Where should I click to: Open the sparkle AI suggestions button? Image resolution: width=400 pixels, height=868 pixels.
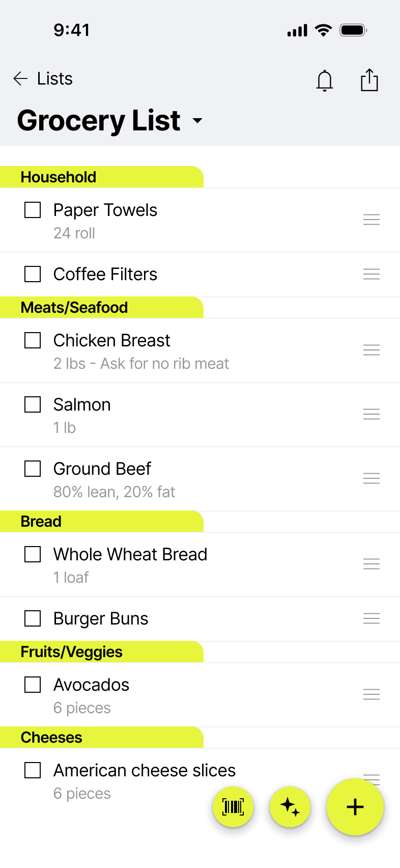[290, 807]
